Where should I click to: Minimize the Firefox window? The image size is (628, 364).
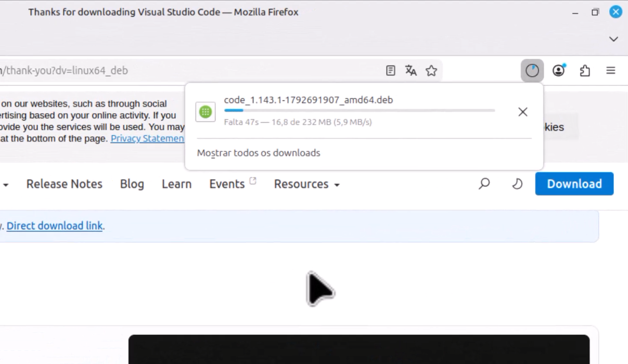[x=575, y=12]
